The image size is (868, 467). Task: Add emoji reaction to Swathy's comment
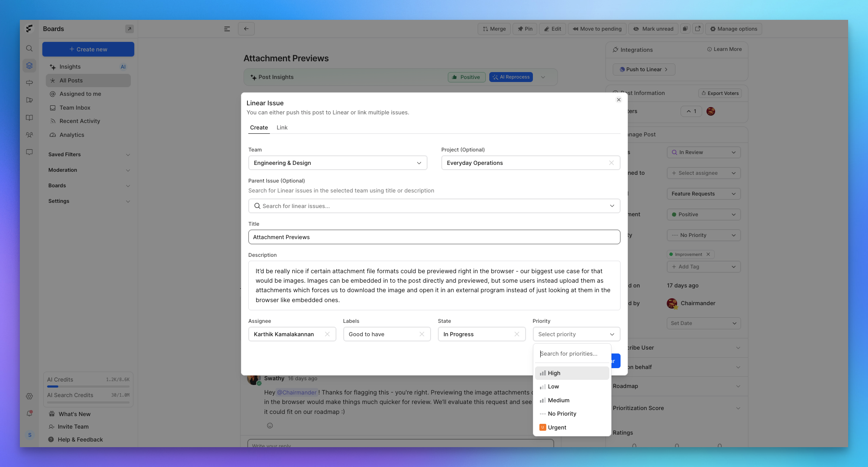270,426
